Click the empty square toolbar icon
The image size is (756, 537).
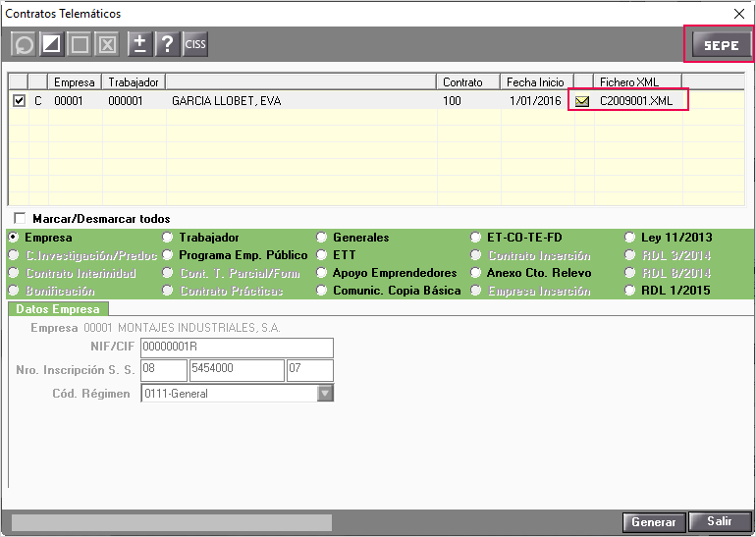(x=80, y=44)
